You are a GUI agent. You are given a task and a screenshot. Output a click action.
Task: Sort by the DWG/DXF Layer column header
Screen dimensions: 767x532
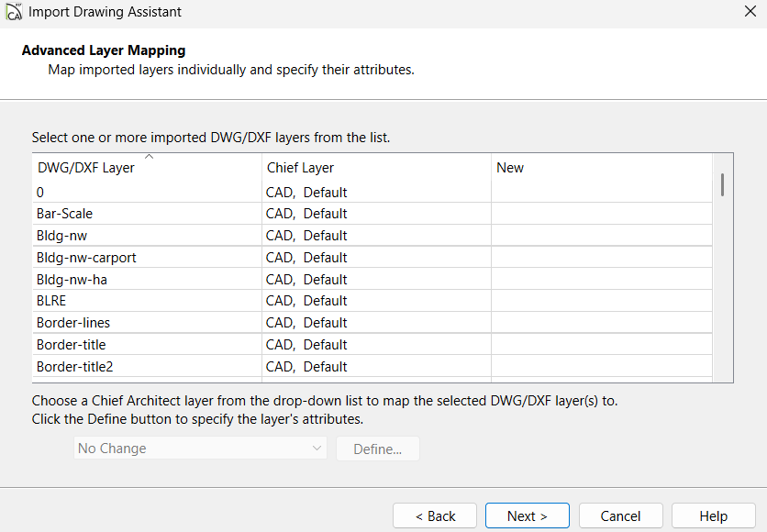point(86,168)
